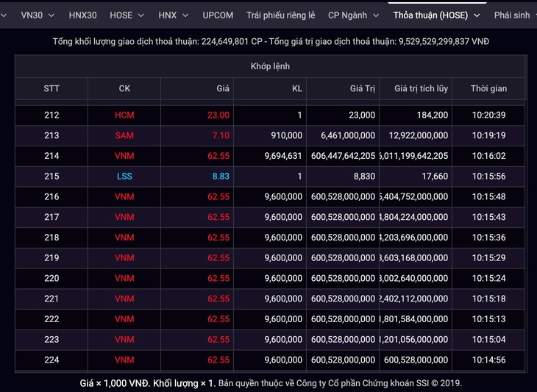This screenshot has width=537, height=392.
Task: Open the Phái sinh tab
Action: pyautogui.click(x=513, y=15)
